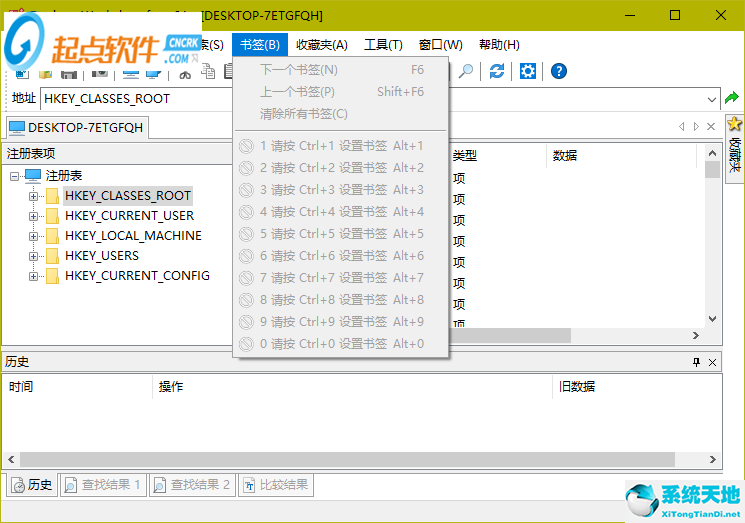Select bookmark slot 3 Alt+3 entry
Viewport: 745px width, 523px height.
point(341,190)
